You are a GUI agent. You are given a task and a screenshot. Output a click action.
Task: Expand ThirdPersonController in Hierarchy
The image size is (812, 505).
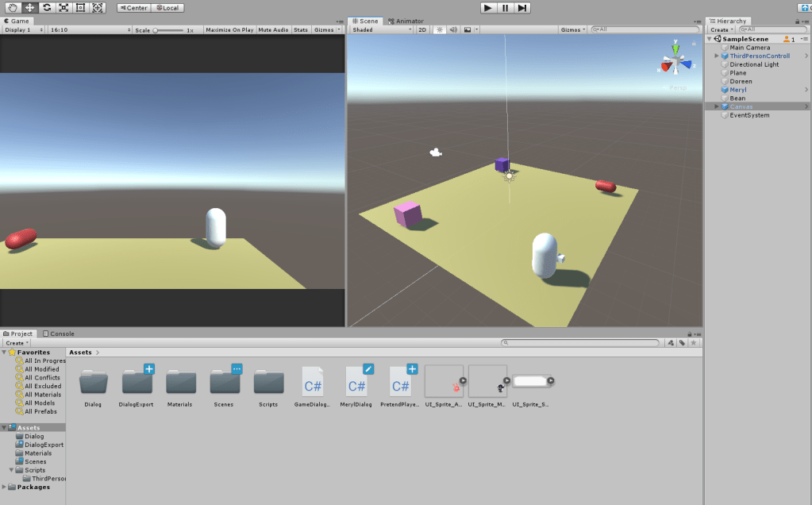coord(717,56)
